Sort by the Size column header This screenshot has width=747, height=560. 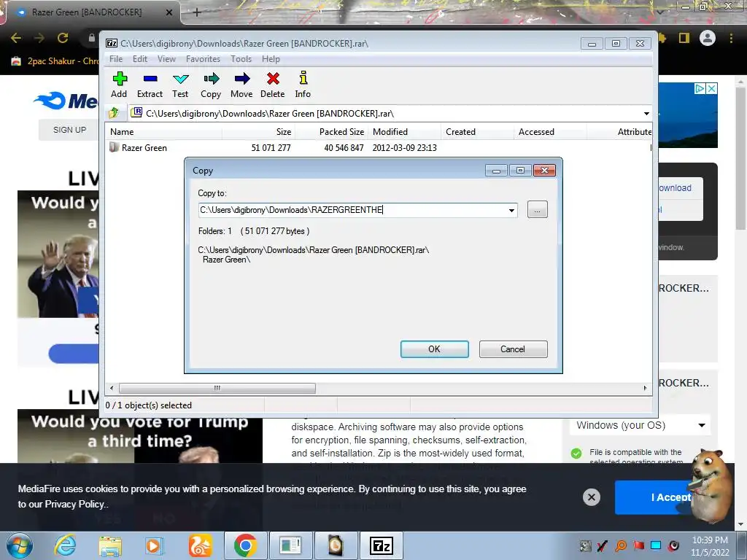pos(259,132)
